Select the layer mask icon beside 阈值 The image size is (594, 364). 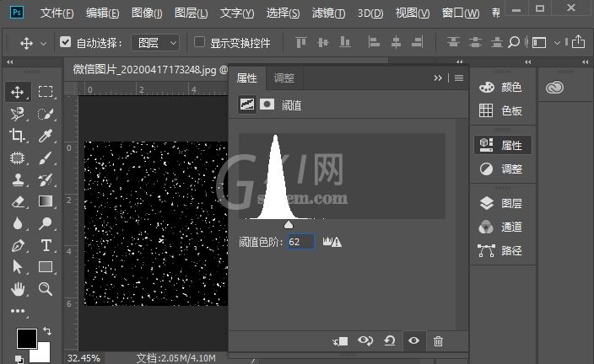[267, 104]
